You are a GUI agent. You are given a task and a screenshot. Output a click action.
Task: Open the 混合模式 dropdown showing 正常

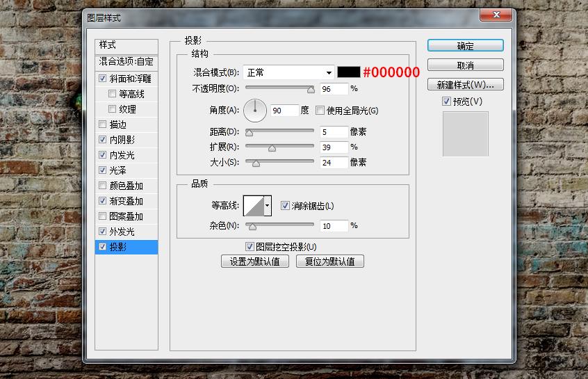tap(288, 72)
